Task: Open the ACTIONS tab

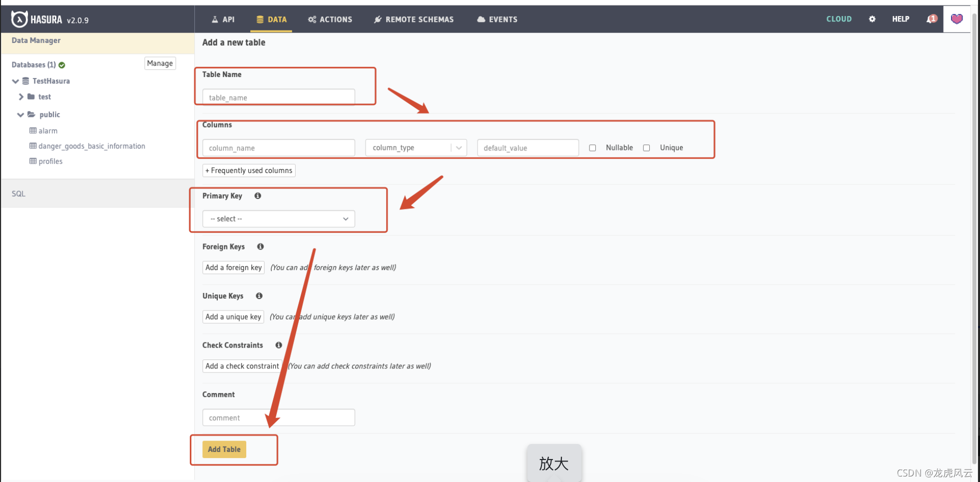Action: tap(330, 19)
